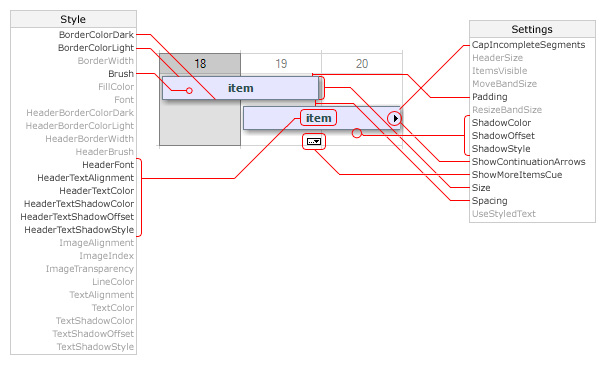This screenshot has width=606, height=365.
Task: Select the day 18 header cell
Action: click(x=200, y=63)
